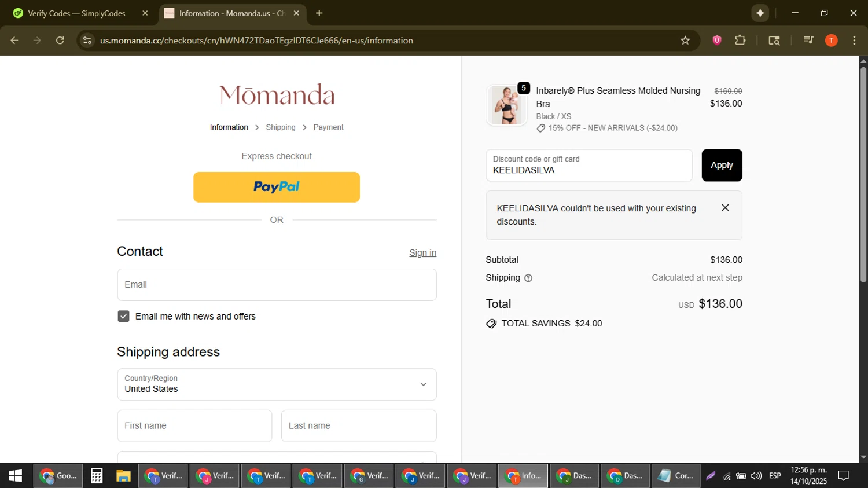Click the purple shield extension icon
The image size is (868, 488).
(x=717, y=41)
